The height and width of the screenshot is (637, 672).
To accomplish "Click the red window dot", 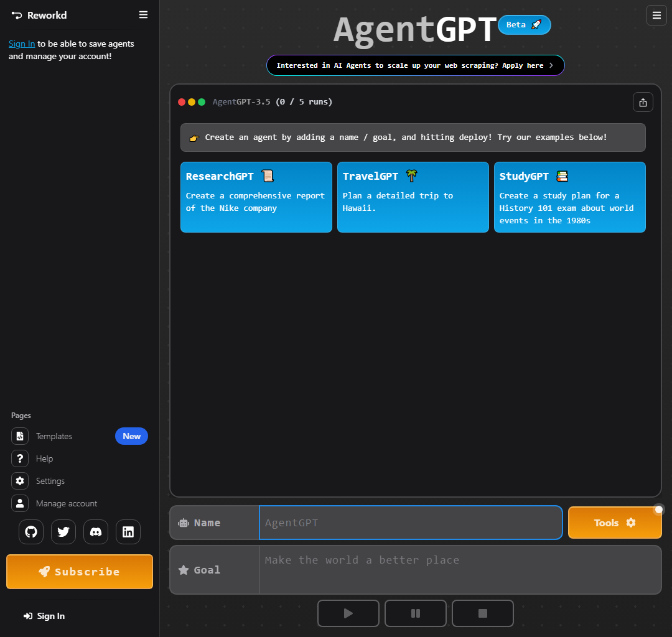I will click(x=182, y=102).
